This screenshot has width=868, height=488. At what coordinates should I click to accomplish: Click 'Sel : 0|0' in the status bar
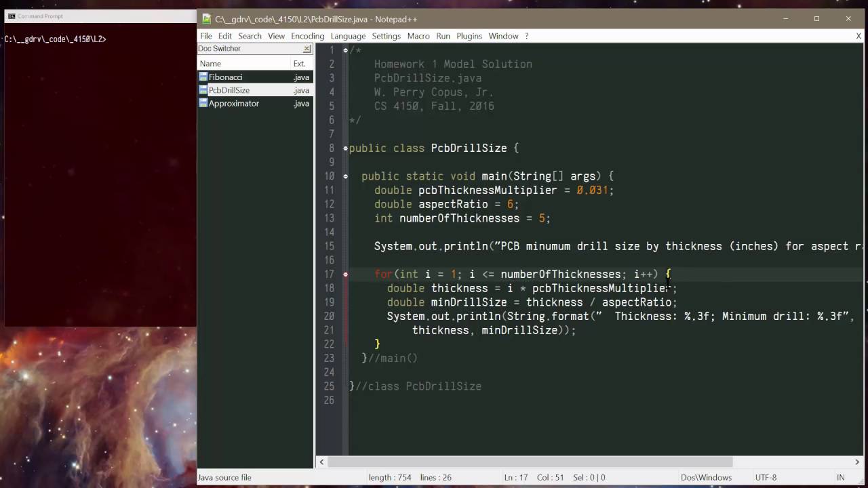tap(589, 478)
